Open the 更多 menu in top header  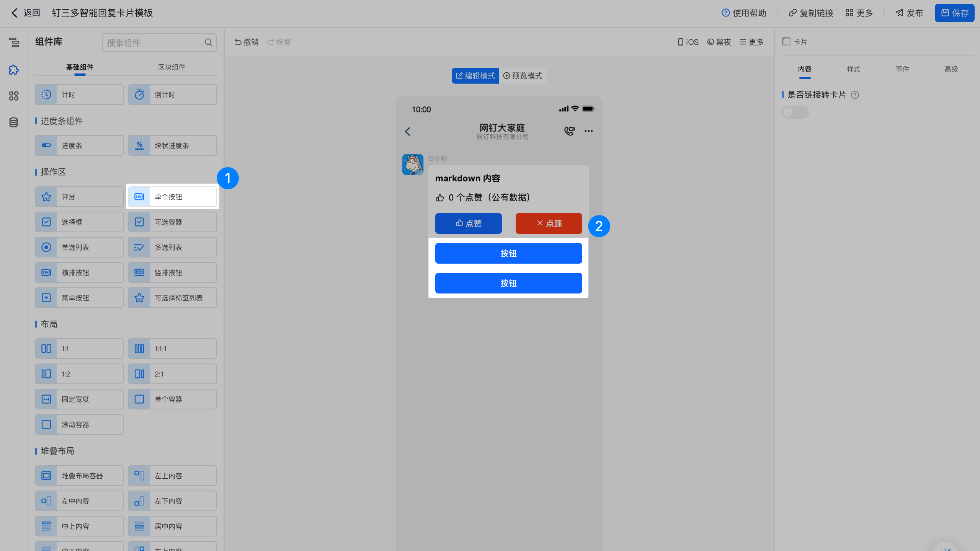click(x=859, y=13)
